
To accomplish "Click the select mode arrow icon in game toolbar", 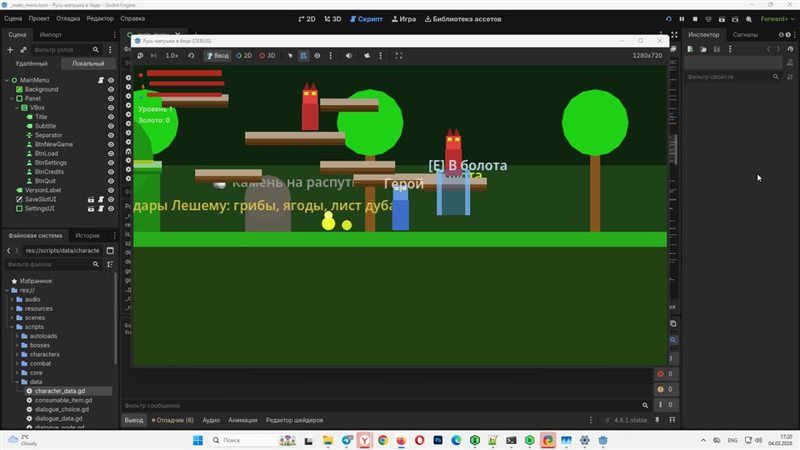I will (x=290, y=56).
